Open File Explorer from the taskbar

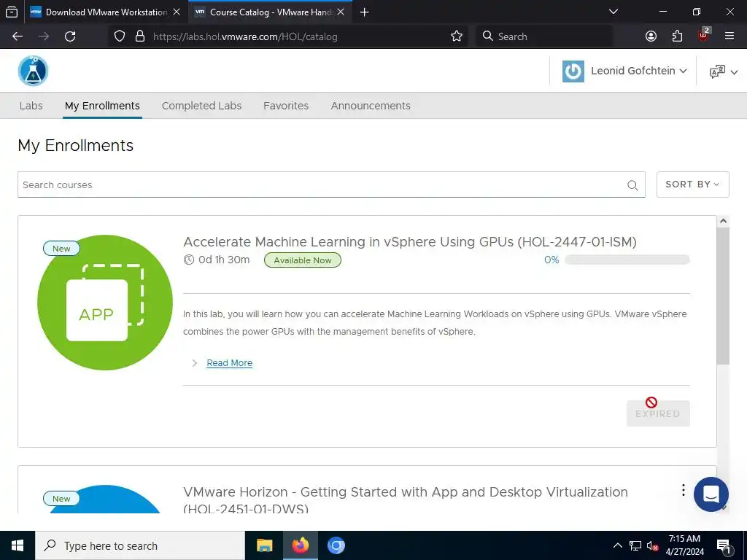tap(264, 545)
